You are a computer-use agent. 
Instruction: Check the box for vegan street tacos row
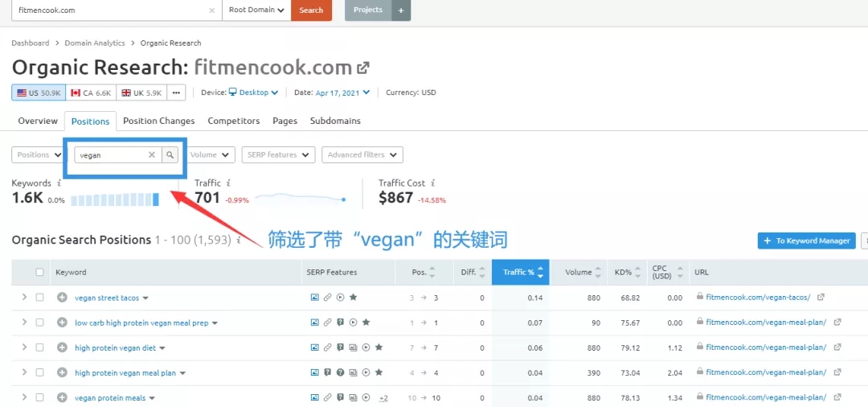click(x=40, y=298)
